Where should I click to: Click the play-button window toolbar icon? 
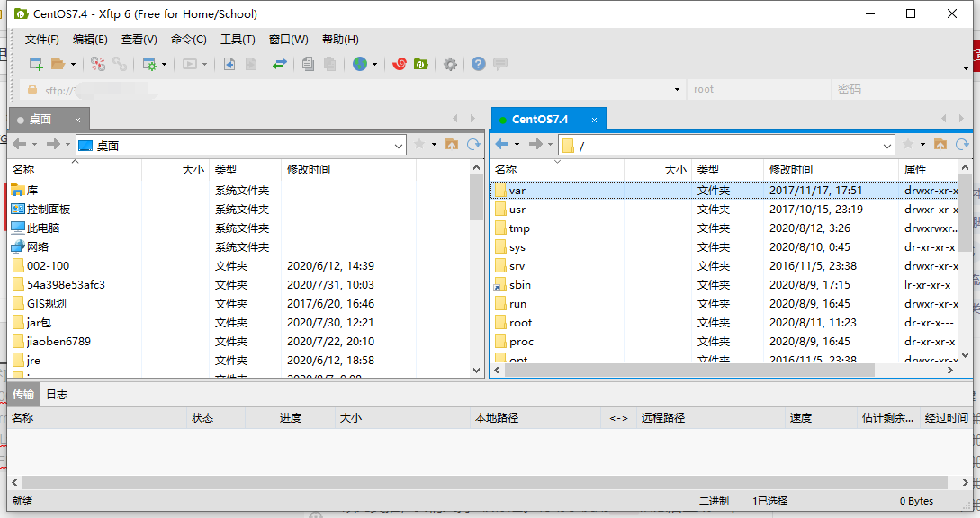point(190,64)
